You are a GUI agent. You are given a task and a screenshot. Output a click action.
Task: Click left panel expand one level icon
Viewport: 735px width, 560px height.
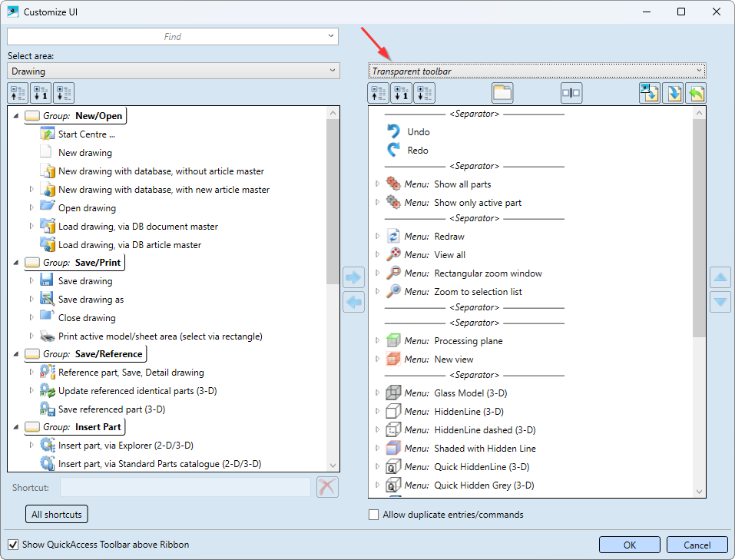pos(41,93)
